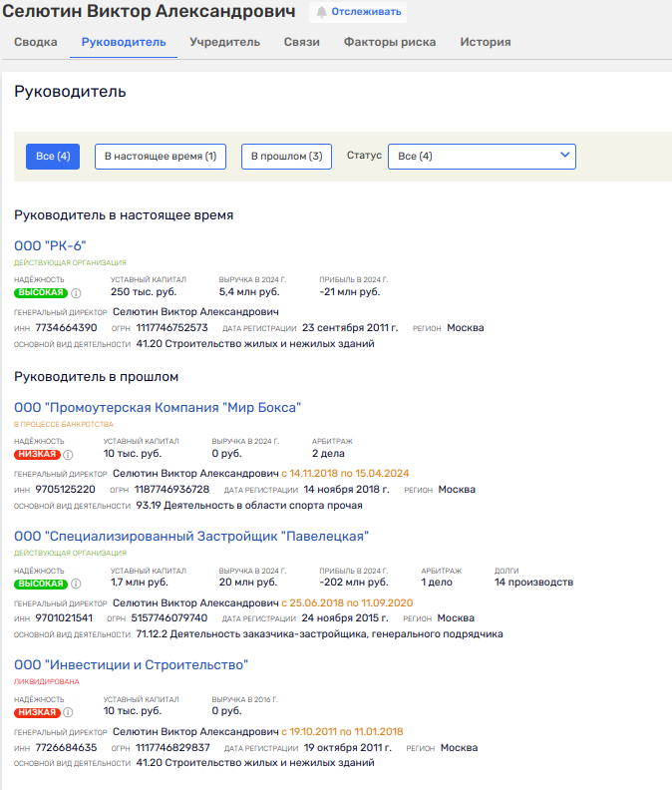Click registration date 14 ноября 2018 г.

[x=347, y=490]
